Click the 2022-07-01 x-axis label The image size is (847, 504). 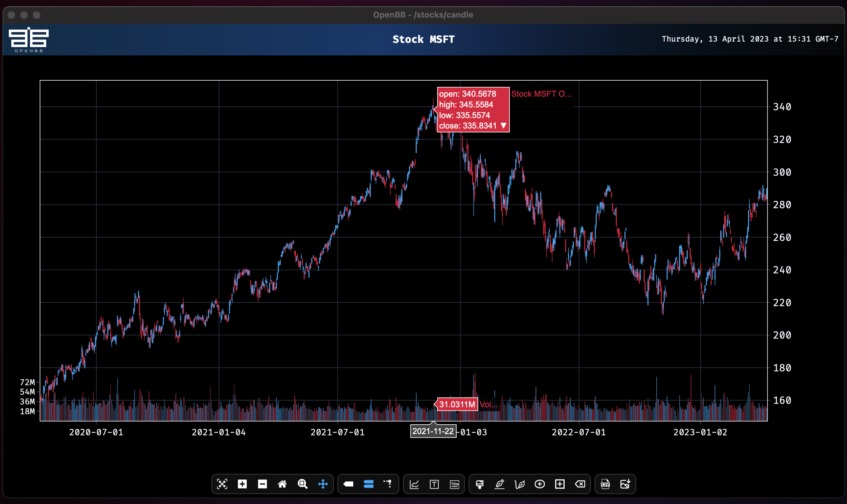coord(579,432)
